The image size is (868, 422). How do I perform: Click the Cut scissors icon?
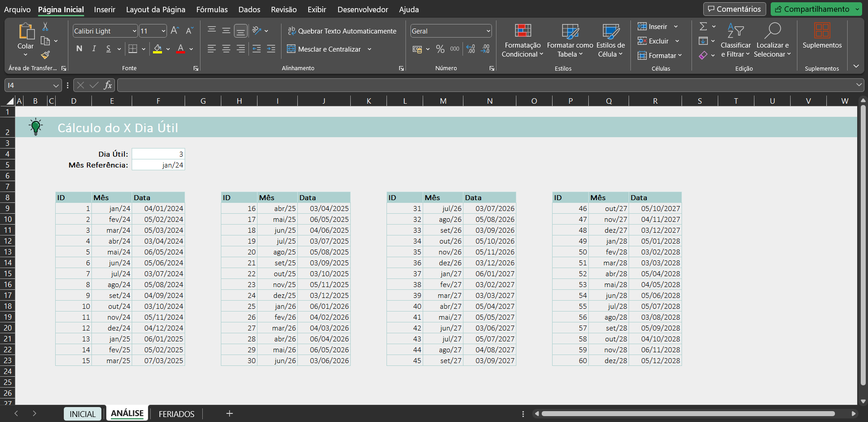(x=45, y=27)
